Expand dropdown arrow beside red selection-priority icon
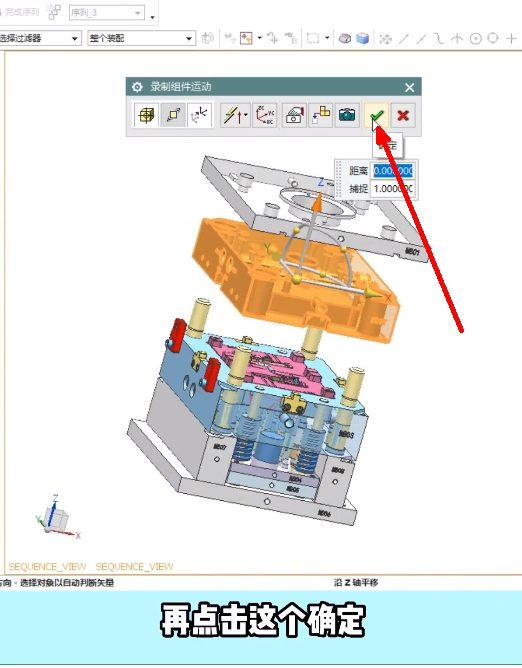The height and width of the screenshot is (668, 522). pyautogui.click(x=260, y=38)
